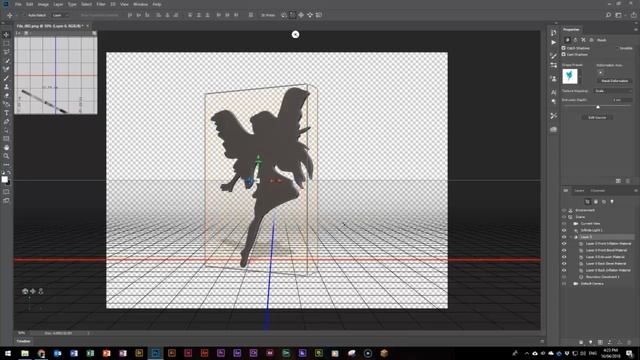Click the 3D Orbit camera mode icon

point(284,15)
